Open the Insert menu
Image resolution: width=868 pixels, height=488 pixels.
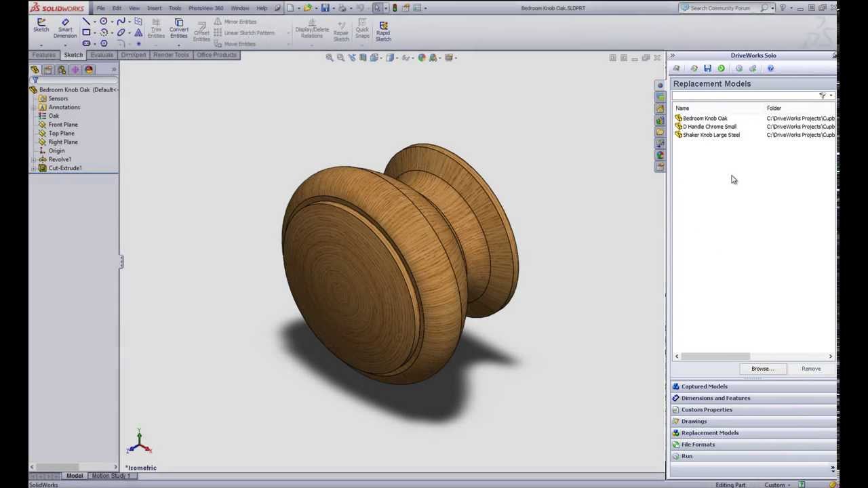coord(154,8)
